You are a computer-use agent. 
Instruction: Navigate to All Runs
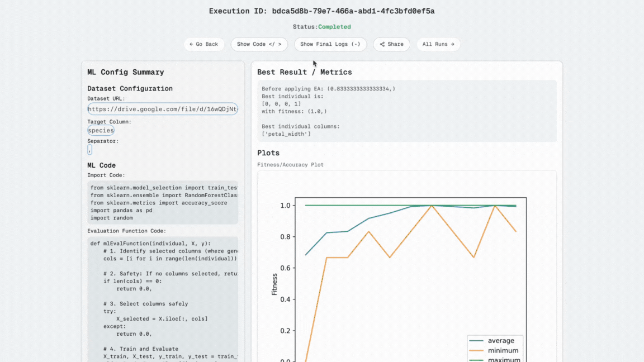click(x=438, y=44)
